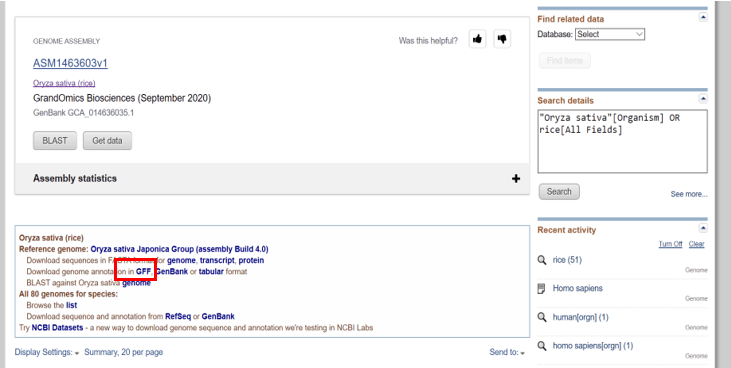Viewport: 731px width, 368px height.
Task: Open the Database Select dropdown
Action: [610, 34]
